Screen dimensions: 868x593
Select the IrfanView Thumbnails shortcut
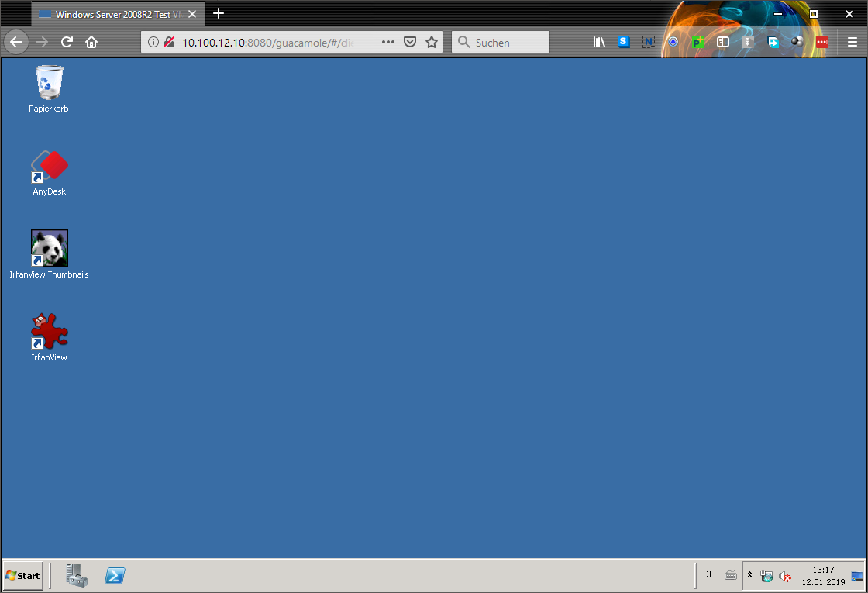pos(50,249)
